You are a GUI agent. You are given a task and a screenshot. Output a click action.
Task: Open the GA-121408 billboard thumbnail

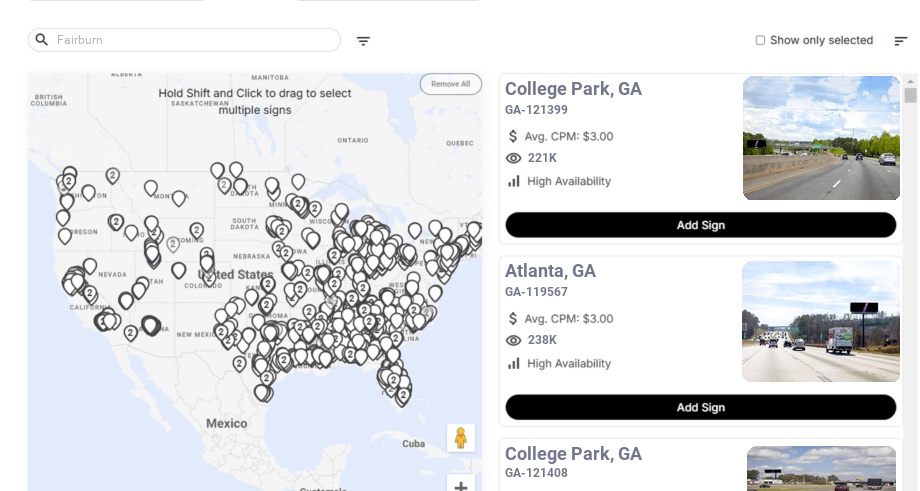(x=821, y=468)
